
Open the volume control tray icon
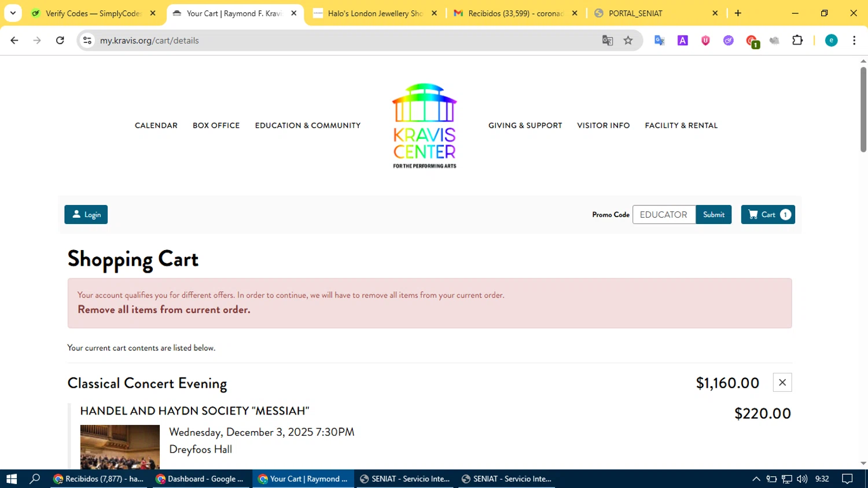coord(801,479)
